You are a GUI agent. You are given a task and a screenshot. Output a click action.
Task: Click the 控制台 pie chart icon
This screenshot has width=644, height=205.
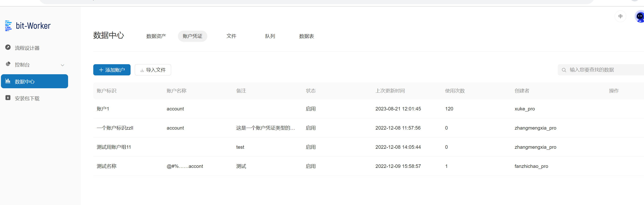pos(8,64)
